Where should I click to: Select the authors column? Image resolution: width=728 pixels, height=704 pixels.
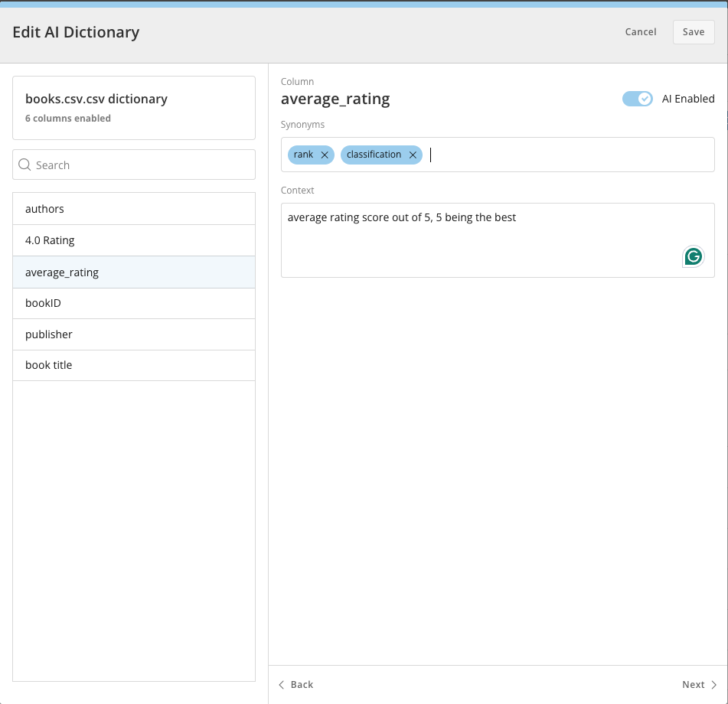[134, 209]
